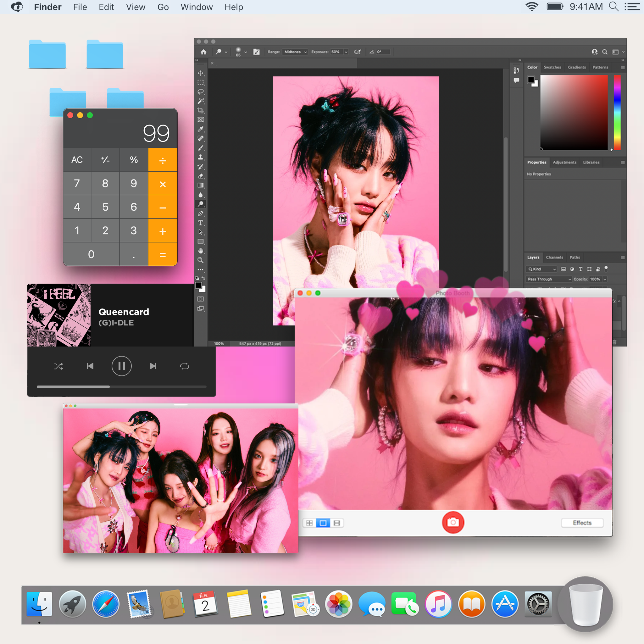Open the Kind filter dropdown in Layers
The height and width of the screenshot is (644, 644).
[541, 269]
